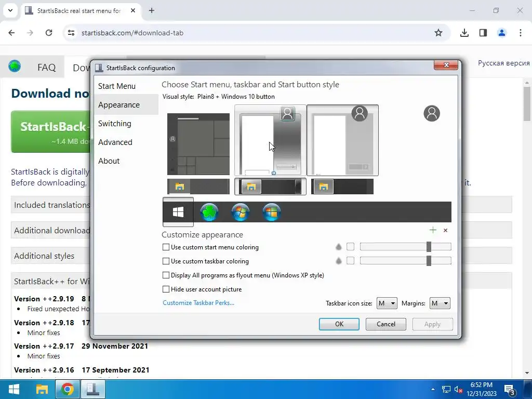Select the middle glossy taskbar style
This screenshot has height=399, width=532.
pyautogui.click(x=270, y=187)
